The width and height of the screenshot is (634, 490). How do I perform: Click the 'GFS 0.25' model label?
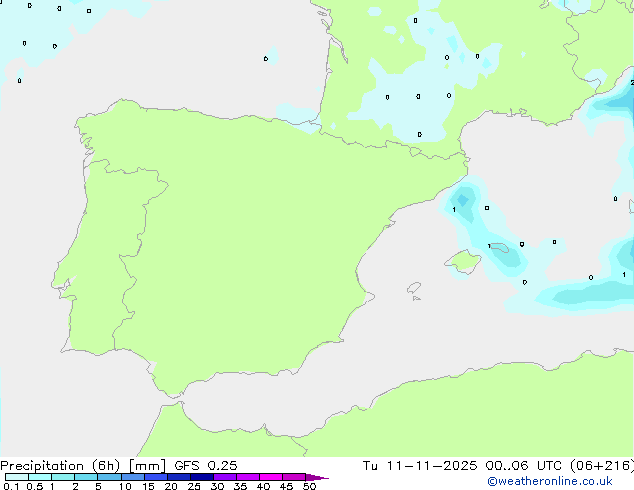click(206, 466)
